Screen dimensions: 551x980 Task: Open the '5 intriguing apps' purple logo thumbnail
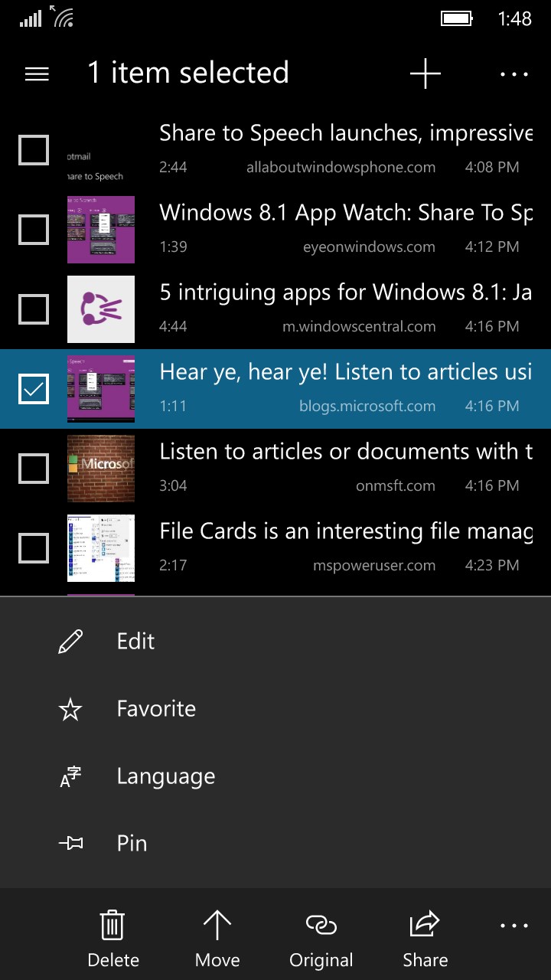tap(101, 309)
